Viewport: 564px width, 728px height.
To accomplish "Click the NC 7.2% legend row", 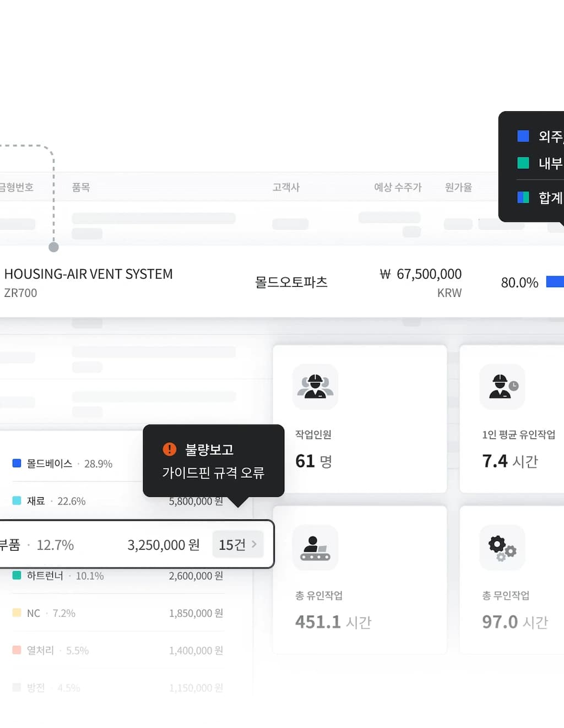I will (44, 613).
